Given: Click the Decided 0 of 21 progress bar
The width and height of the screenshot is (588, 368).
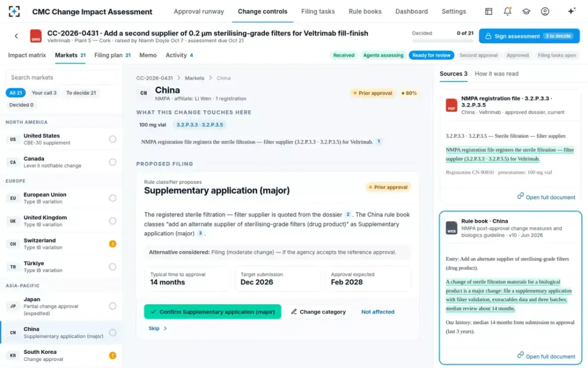Looking at the screenshot, I should (443, 41).
